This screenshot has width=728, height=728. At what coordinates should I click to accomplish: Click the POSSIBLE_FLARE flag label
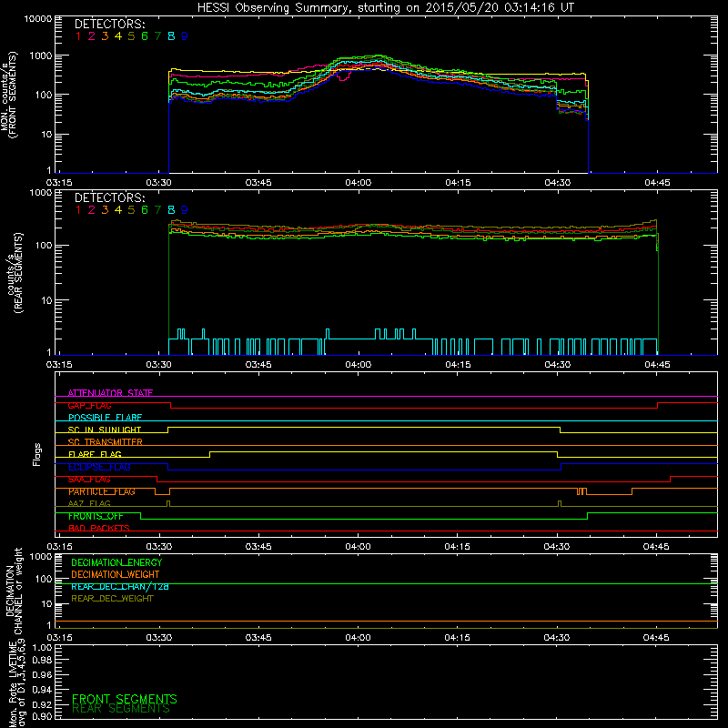[x=105, y=418]
